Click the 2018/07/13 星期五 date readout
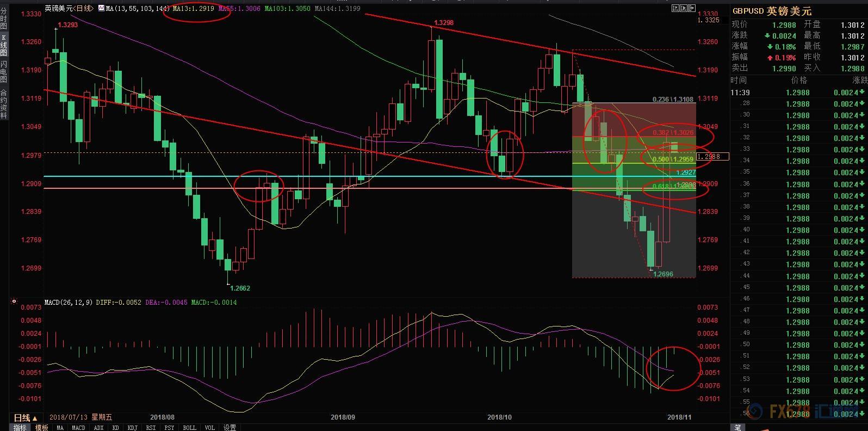The width and height of the screenshot is (868, 431). [80, 417]
